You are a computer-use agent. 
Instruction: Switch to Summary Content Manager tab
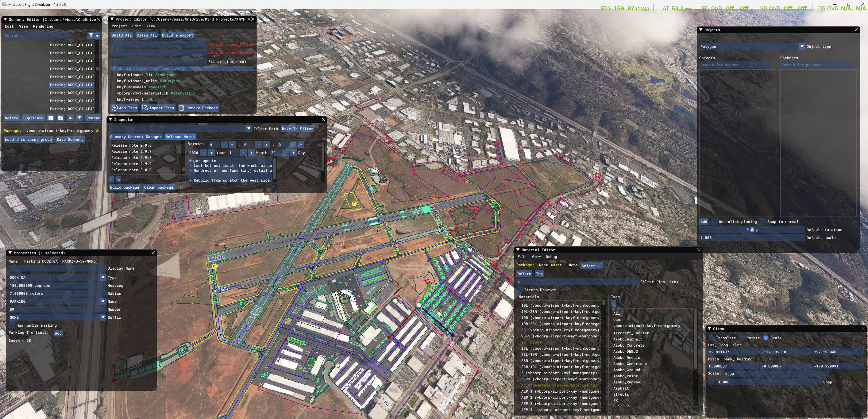pos(135,137)
